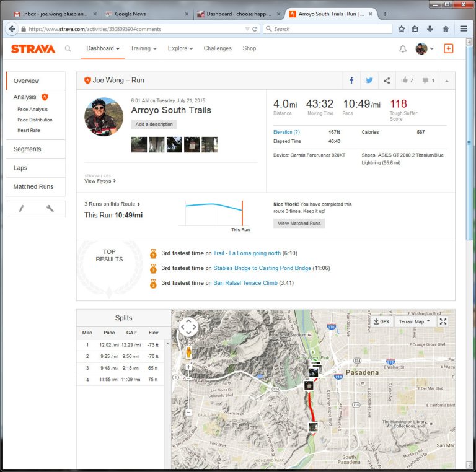Click the This Run marker on chart
476x472 pixels.
242,213
